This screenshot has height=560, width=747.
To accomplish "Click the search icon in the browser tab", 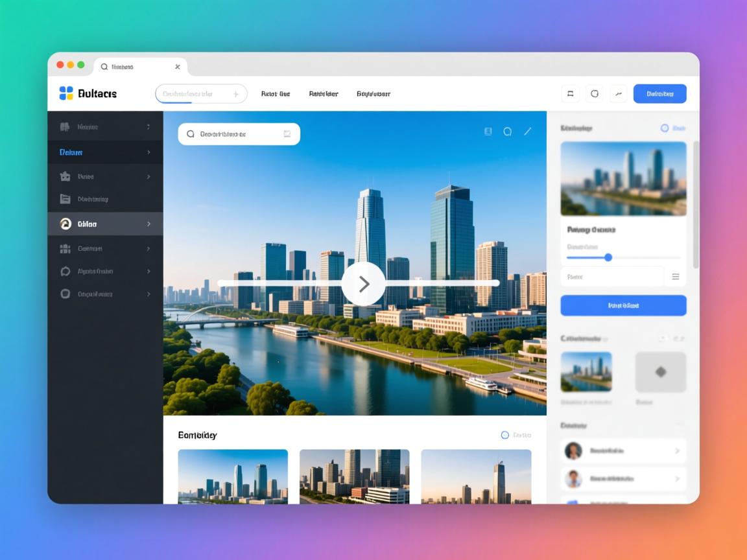I will coord(104,67).
